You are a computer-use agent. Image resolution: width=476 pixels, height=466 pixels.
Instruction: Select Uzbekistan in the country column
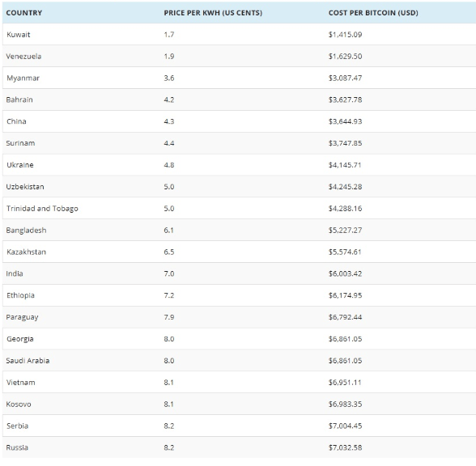(25, 187)
